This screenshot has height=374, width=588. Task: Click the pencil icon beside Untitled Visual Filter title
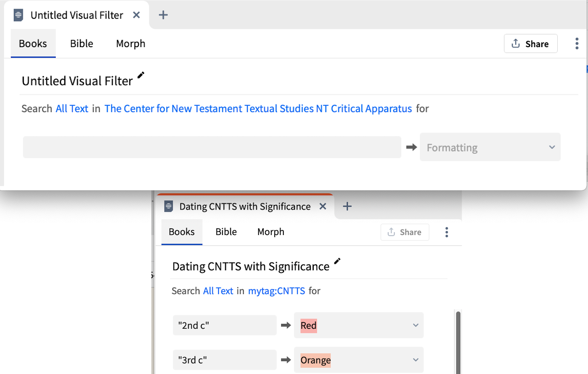[141, 75]
